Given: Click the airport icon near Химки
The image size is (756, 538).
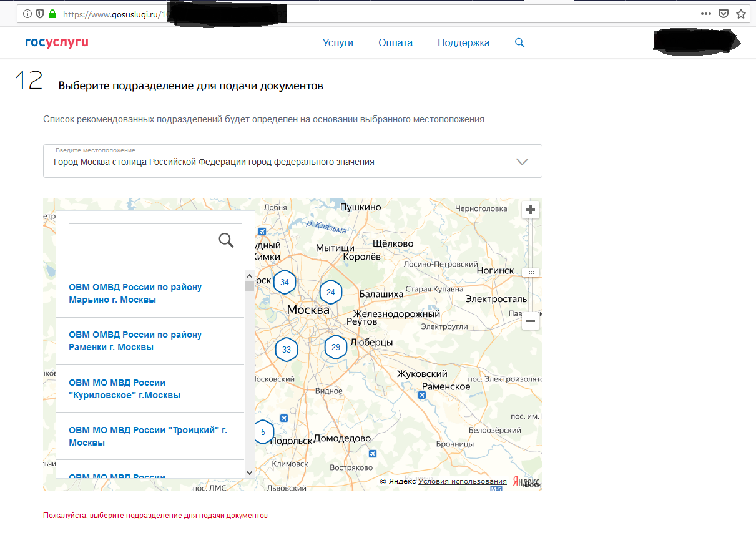Looking at the screenshot, I should 261,232.
